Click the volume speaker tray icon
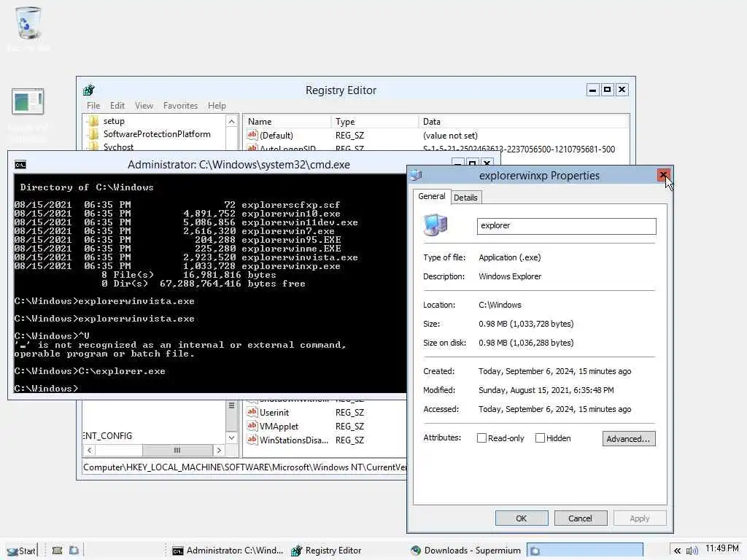The image size is (747, 560). pos(692,551)
